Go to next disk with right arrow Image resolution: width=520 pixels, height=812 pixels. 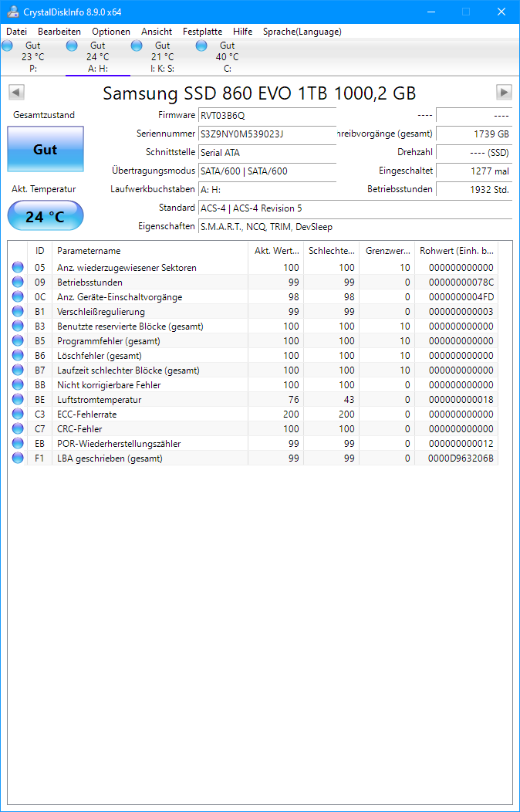coord(504,92)
